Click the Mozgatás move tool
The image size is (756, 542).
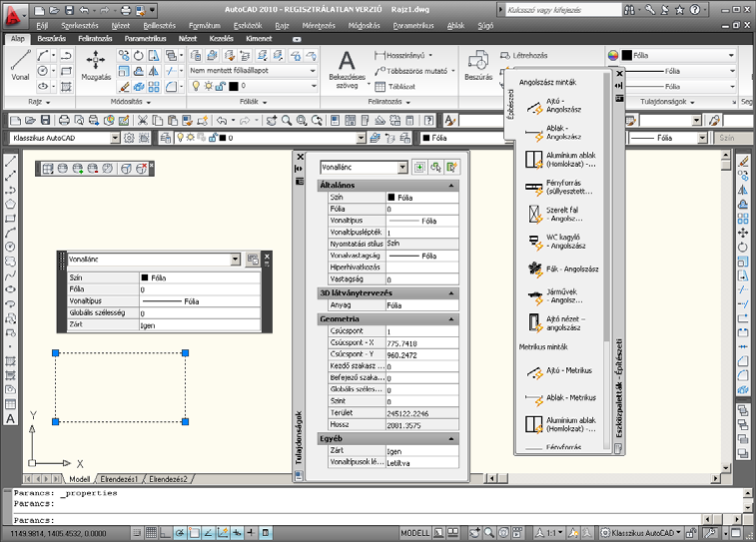pyautogui.click(x=96, y=66)
